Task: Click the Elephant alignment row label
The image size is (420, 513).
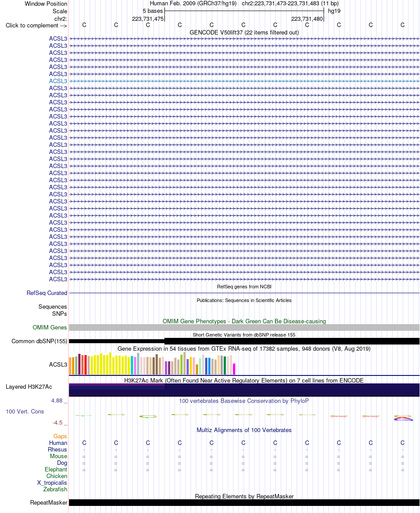Action: coord(56,470)
